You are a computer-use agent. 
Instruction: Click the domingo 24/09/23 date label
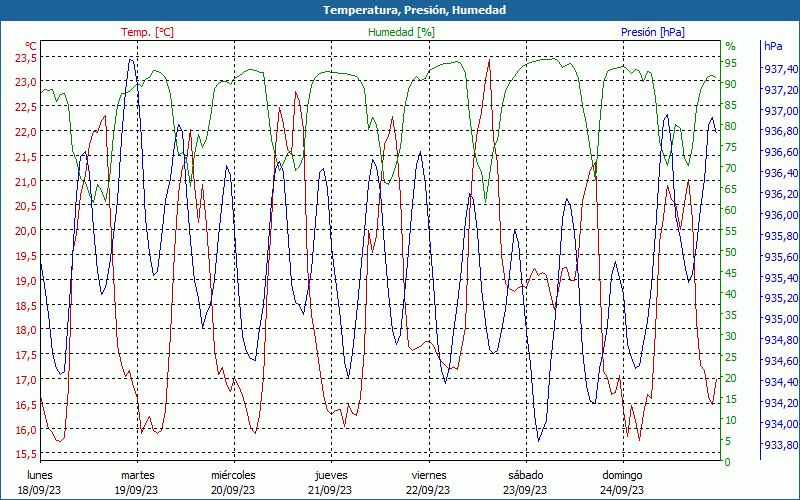622,483
